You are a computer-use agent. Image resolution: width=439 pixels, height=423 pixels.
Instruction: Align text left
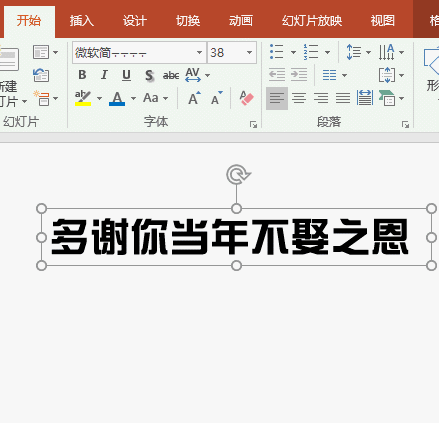point(277,98)
